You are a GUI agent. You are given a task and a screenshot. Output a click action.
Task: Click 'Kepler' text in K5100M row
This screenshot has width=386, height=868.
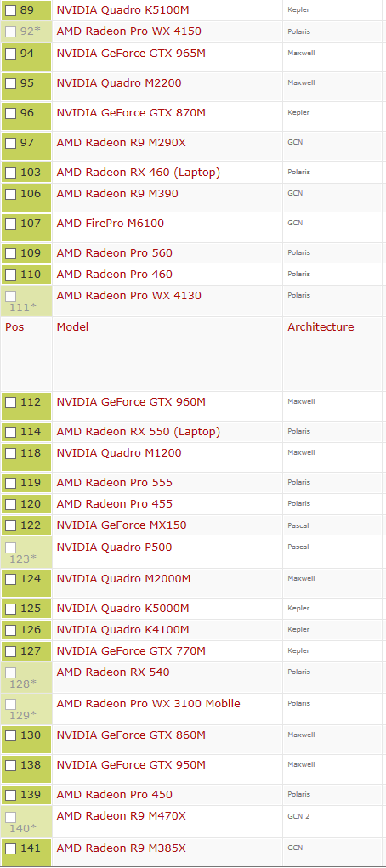(x=298, y=9)
